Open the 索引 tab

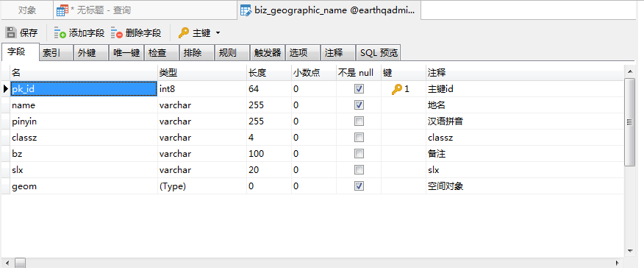point(56,52)
